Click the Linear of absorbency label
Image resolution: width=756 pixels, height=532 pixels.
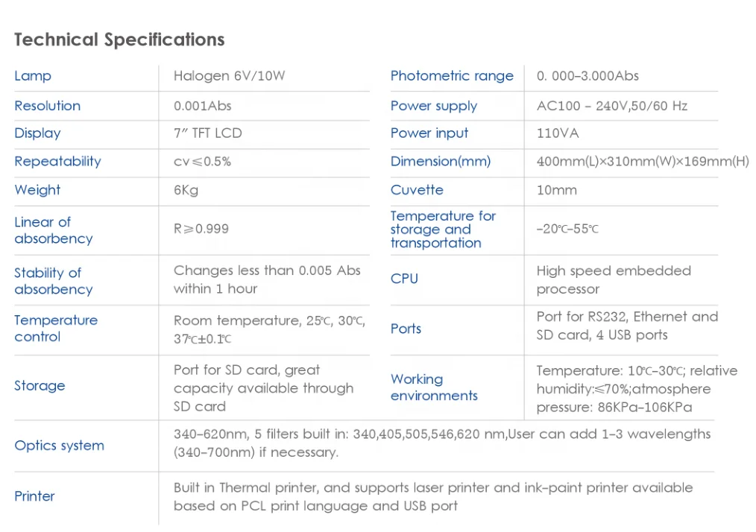[54, 230]
